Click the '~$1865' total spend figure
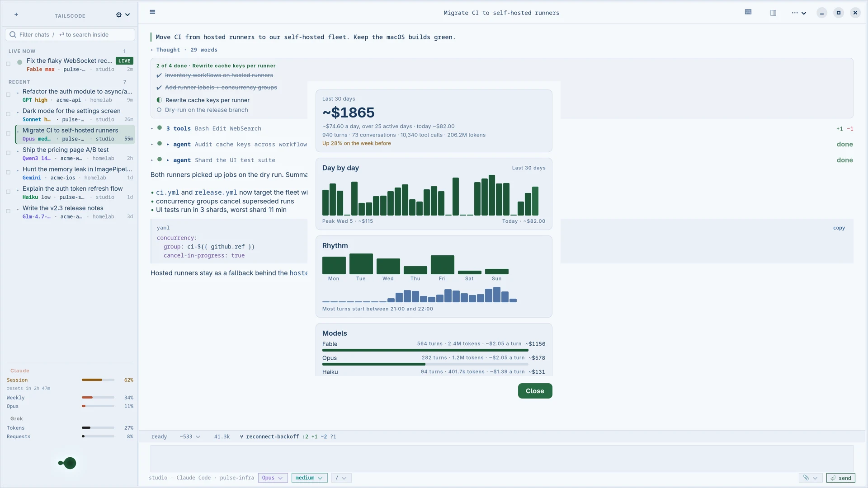 pyautogui.click(x=348, y=113)
